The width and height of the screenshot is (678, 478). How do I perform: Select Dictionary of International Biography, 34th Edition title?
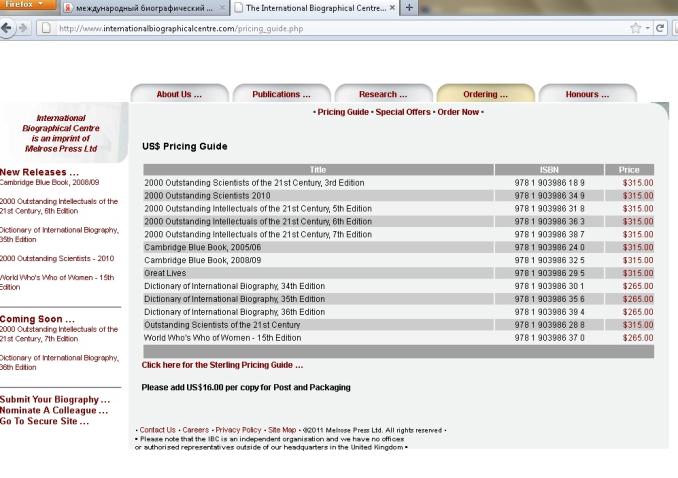click(234, 286)
